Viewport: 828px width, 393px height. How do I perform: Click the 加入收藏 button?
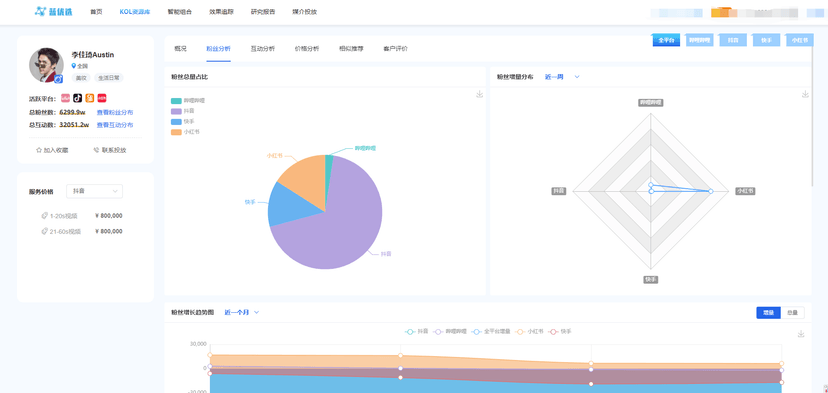coord(52,150)
